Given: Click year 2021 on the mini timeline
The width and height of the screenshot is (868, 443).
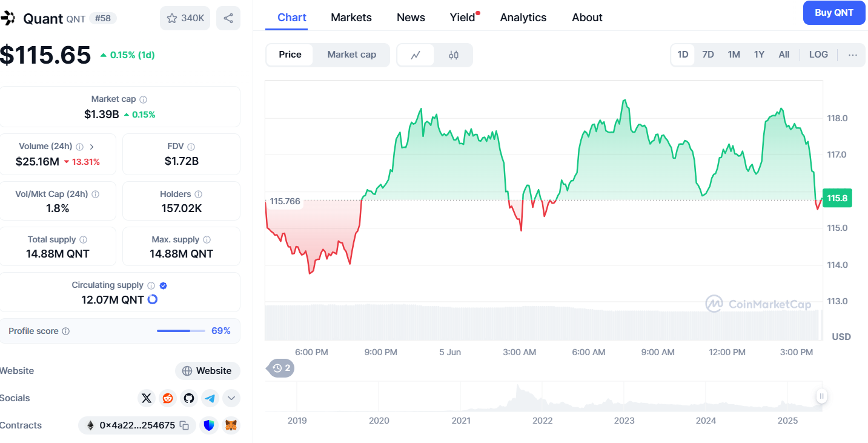Looking at the screenshot, I should pyautogui.click(x=460, y=421).
